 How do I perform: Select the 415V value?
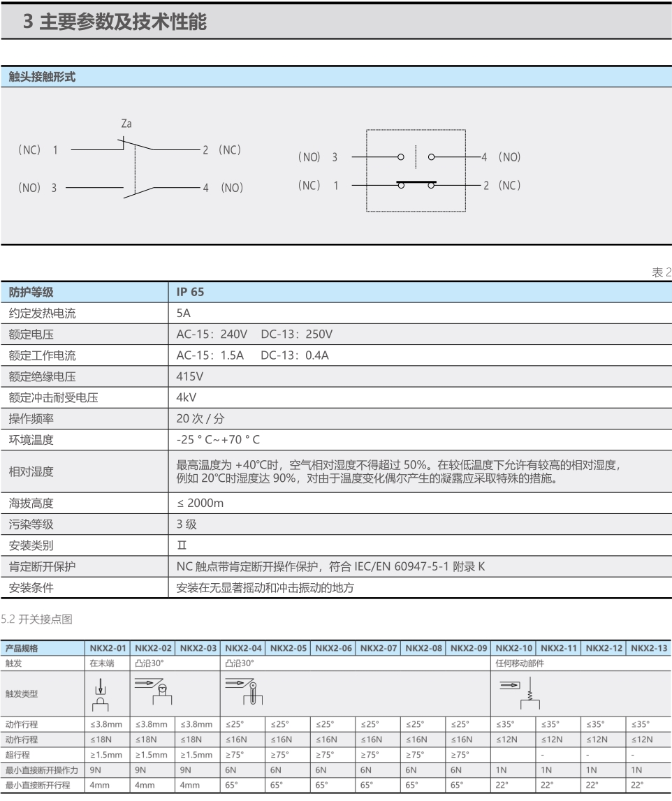[x=189, y=376]
